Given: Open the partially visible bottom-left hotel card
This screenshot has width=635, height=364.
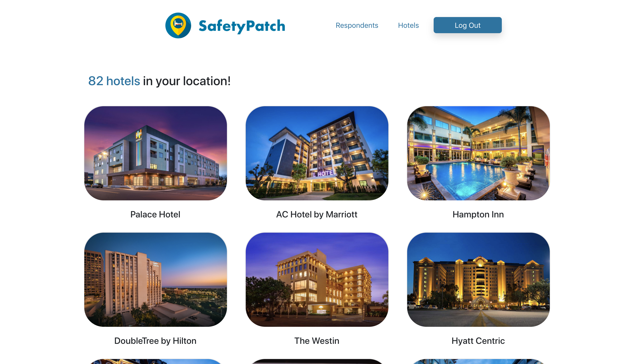Looking at the screenshot, I should 155,361.
